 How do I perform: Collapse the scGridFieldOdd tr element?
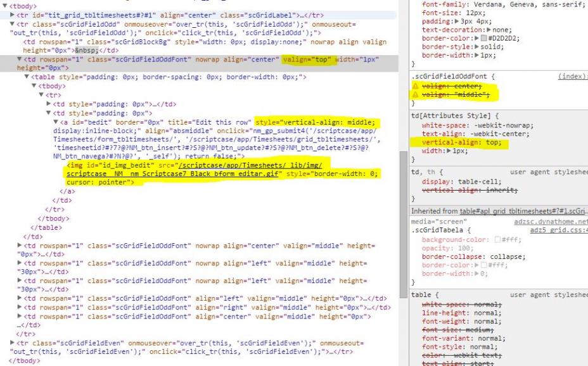click(x=12, y=24)
